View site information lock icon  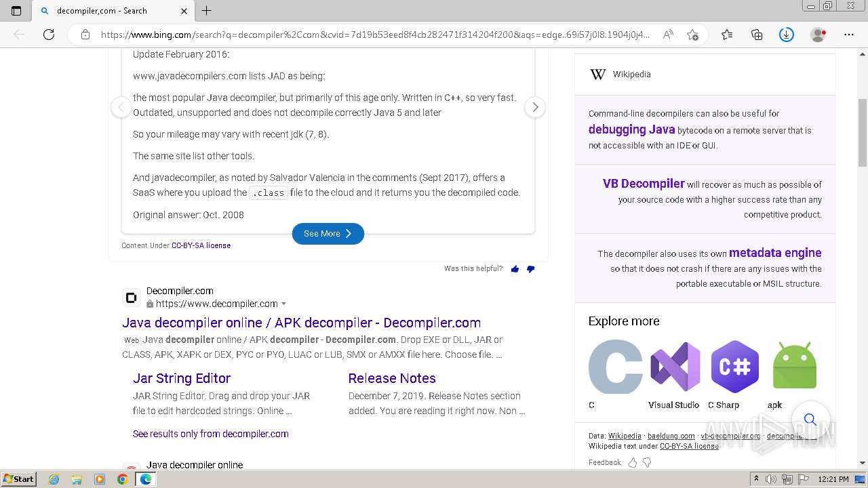click(x=85, y=35)
